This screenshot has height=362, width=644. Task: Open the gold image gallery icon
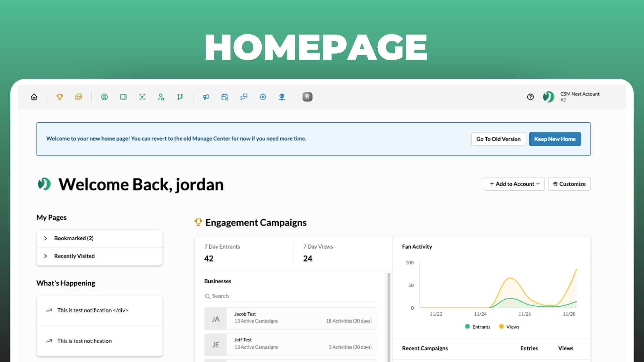click(x=78, y=97)
